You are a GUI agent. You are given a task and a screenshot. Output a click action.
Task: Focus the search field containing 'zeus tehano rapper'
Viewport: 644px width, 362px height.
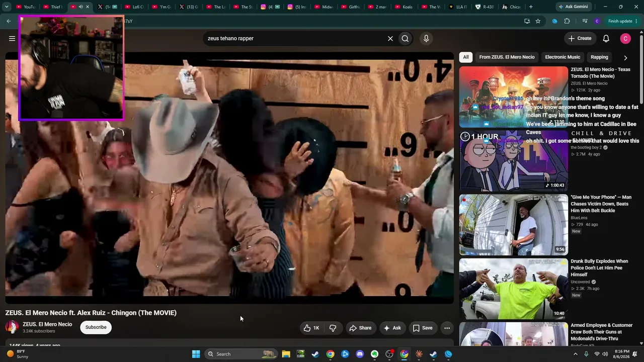tap(294, 38)
